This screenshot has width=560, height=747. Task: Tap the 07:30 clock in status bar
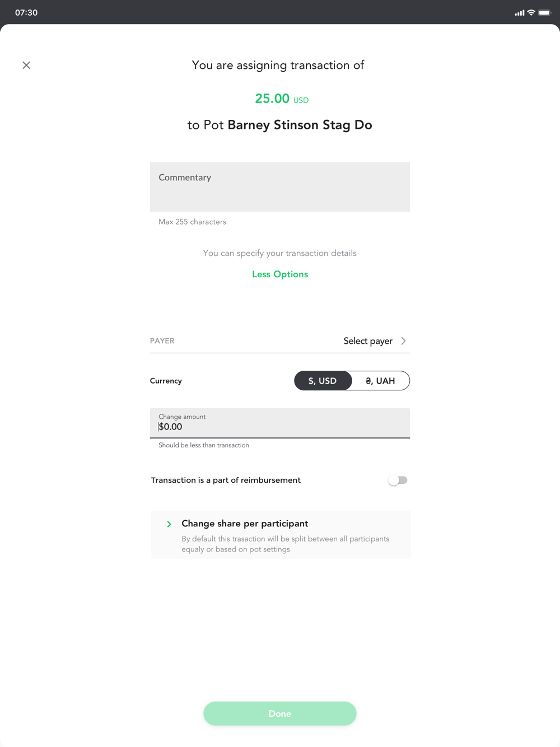pyautogui.click(x=26, y=12)
